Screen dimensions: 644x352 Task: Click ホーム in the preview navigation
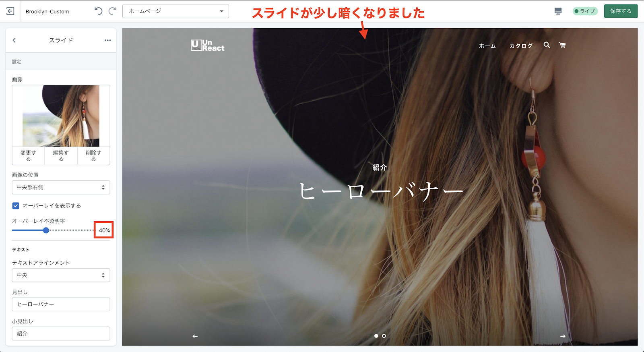click(x=487, y=46)
